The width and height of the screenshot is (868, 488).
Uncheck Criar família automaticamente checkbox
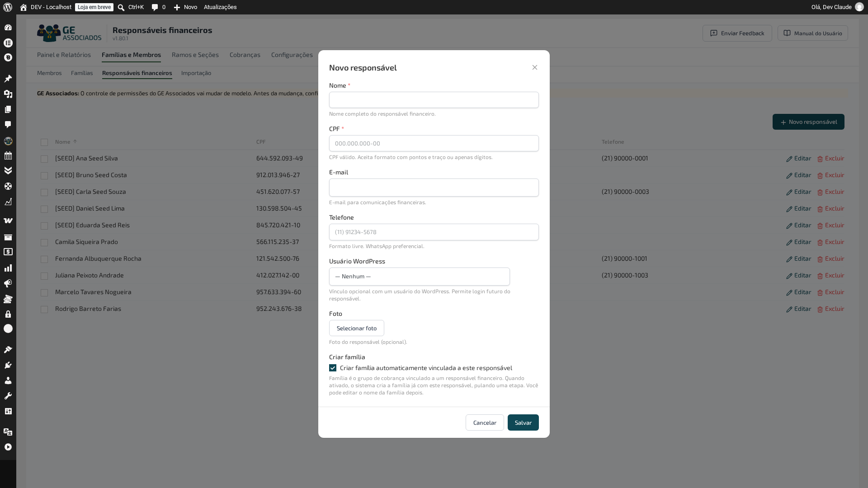point(333,368)
